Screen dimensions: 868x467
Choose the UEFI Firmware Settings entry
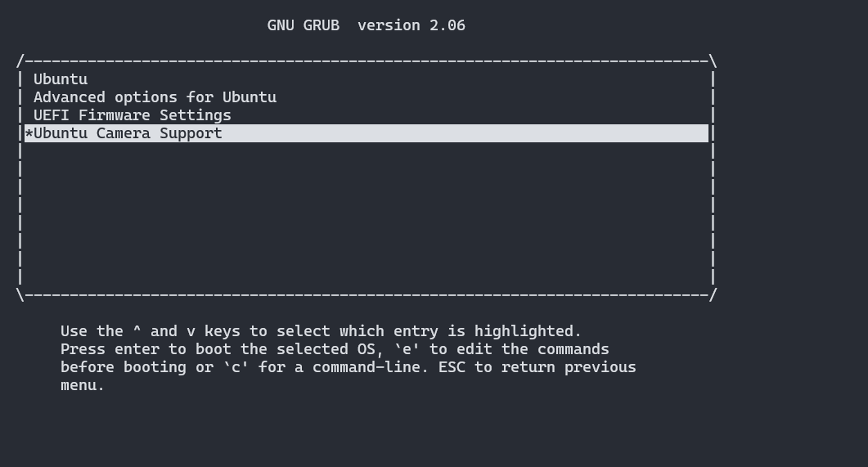coord(132,115)
